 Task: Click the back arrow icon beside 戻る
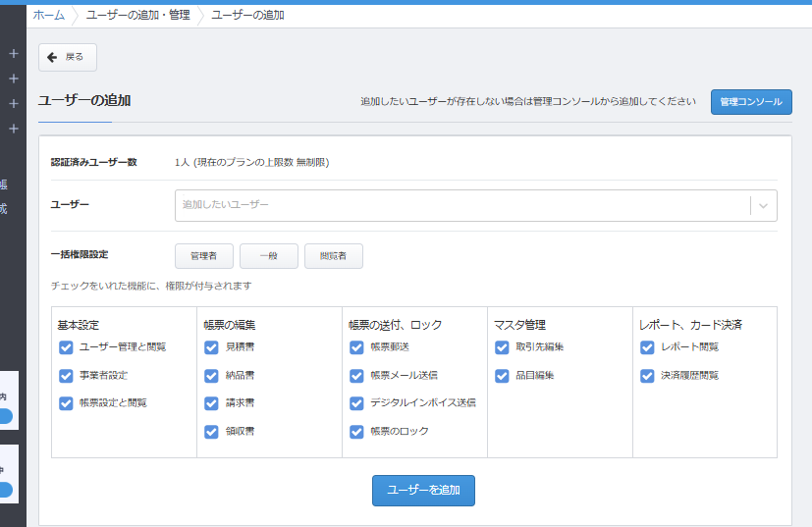(x=52, y=58)
